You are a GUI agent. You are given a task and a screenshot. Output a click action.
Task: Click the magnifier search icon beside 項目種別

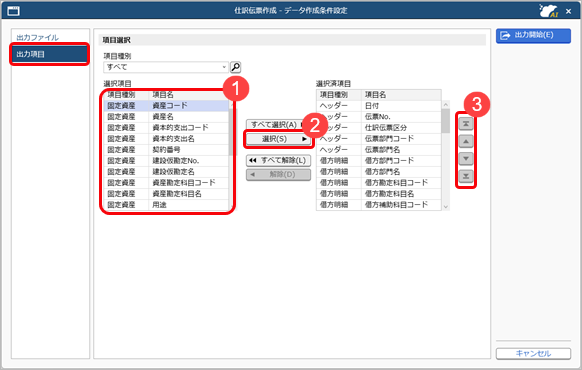pos(235,67)
